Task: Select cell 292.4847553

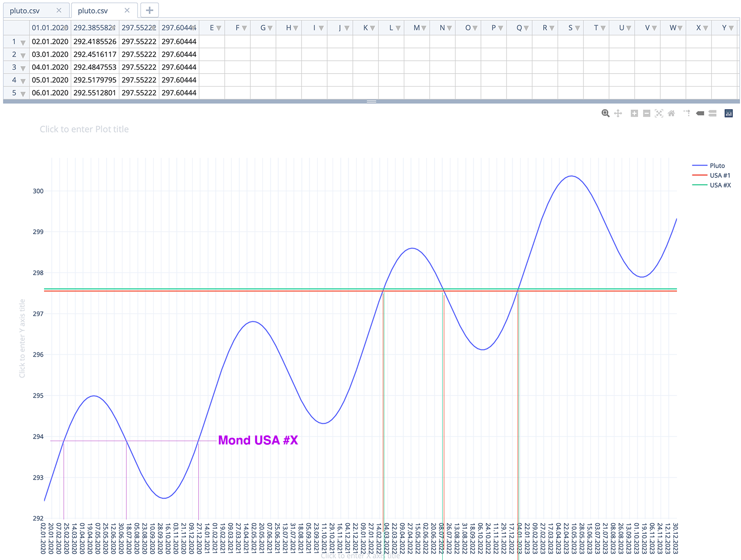Action: pyautogui.click(x=95, y=67)
